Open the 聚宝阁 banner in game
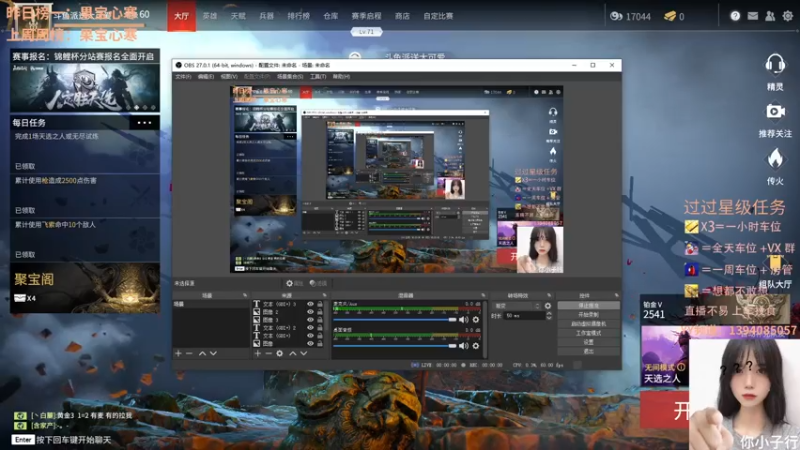Image resolution: width=800 pixels, height=450 pixels. [x=85, y=288]
